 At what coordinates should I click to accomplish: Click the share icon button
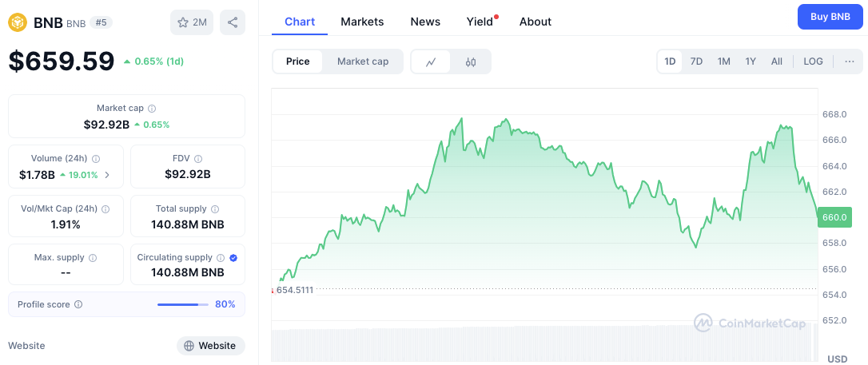click(x=233, y=22)
